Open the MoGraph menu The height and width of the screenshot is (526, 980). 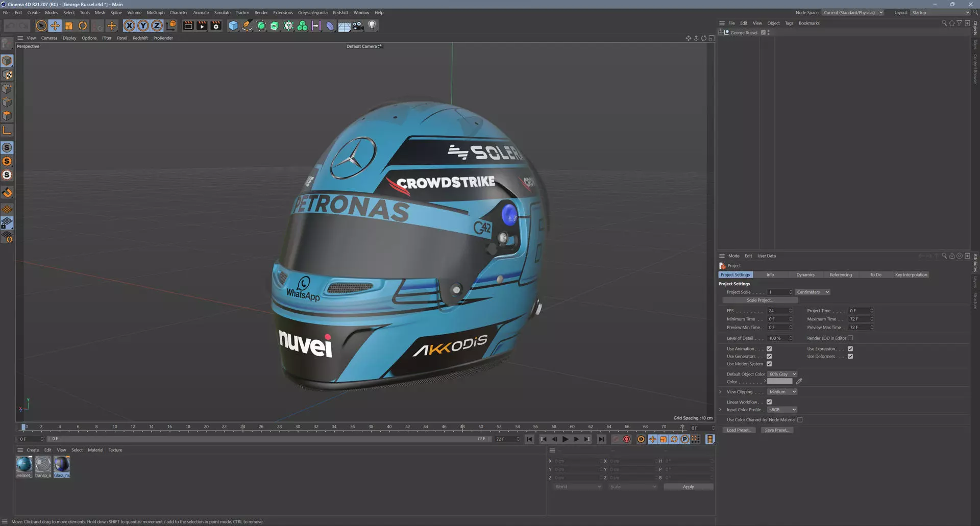(156, 13)
